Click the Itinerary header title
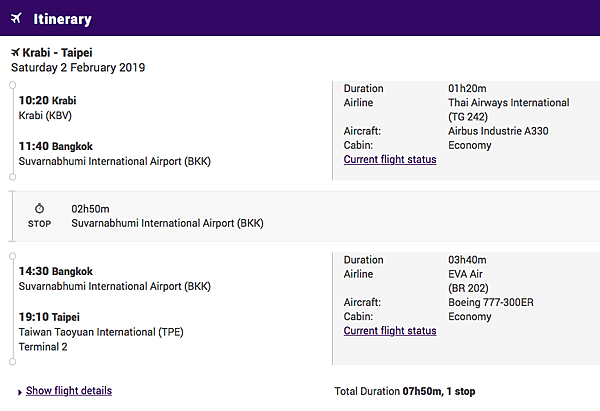 pos(62,19)
